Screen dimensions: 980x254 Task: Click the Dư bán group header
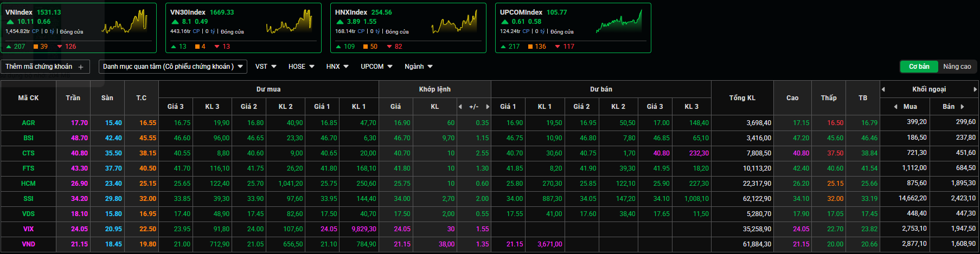(601, 89)
